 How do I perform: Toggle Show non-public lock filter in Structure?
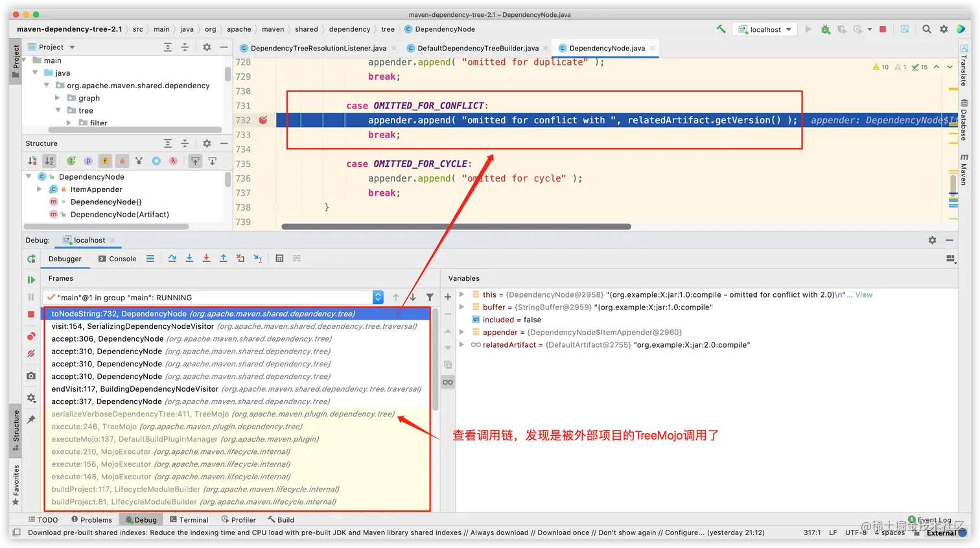122,161
